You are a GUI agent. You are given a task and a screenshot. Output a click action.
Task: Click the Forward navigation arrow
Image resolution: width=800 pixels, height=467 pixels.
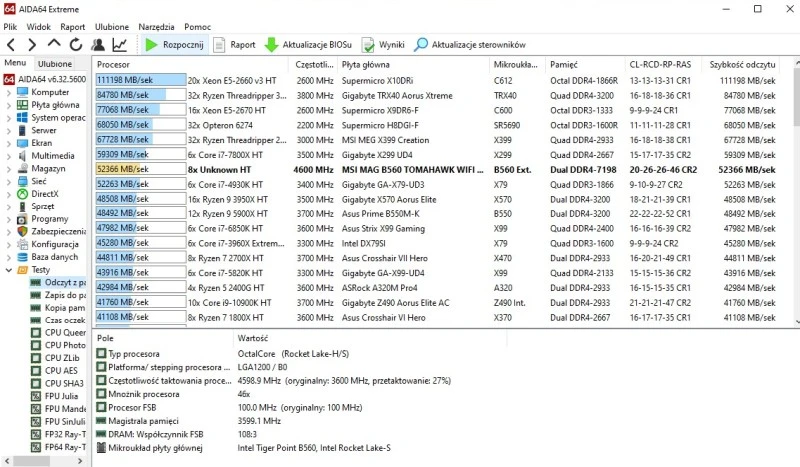tap(32, 45)
